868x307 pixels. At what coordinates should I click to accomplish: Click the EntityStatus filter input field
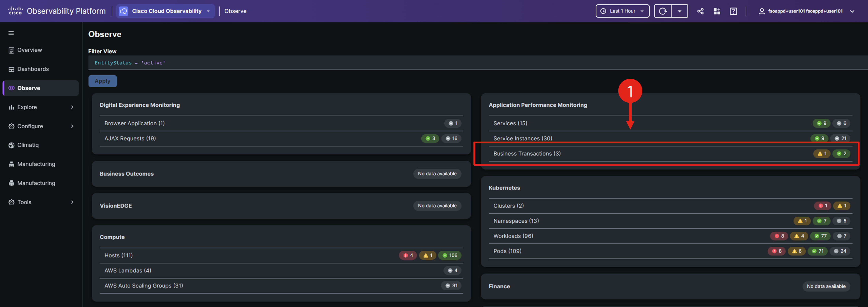pyautogui.click(x=404, y=63)
